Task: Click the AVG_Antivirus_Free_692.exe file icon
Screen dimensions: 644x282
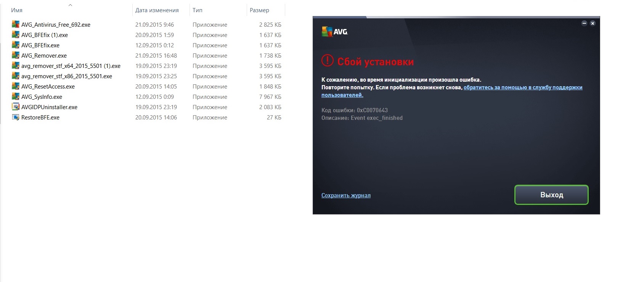Action: [x=16, y=24]
